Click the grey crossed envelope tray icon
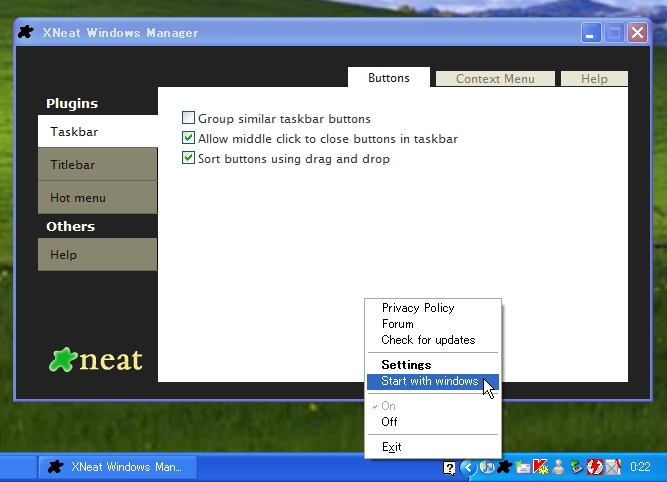Image resolution: width=667 pixels, height=482 pixels. click(x=613, y=467)
